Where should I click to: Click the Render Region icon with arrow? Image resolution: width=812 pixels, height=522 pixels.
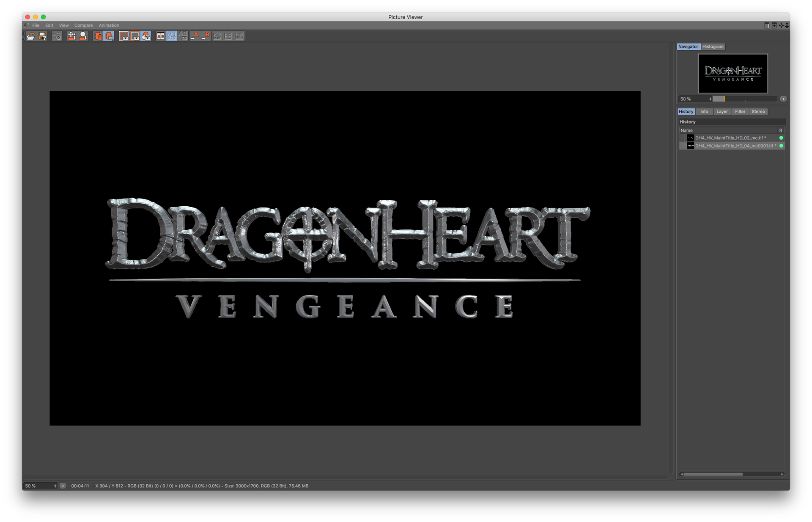[x=71, y=36]
